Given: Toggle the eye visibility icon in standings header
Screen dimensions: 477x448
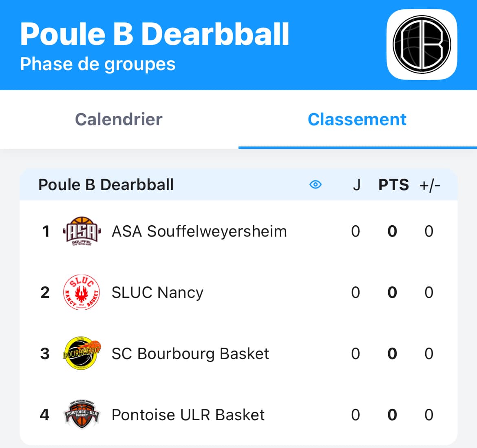Looking at the screenshot, I should pyautogui.click(x=315, y=185).
